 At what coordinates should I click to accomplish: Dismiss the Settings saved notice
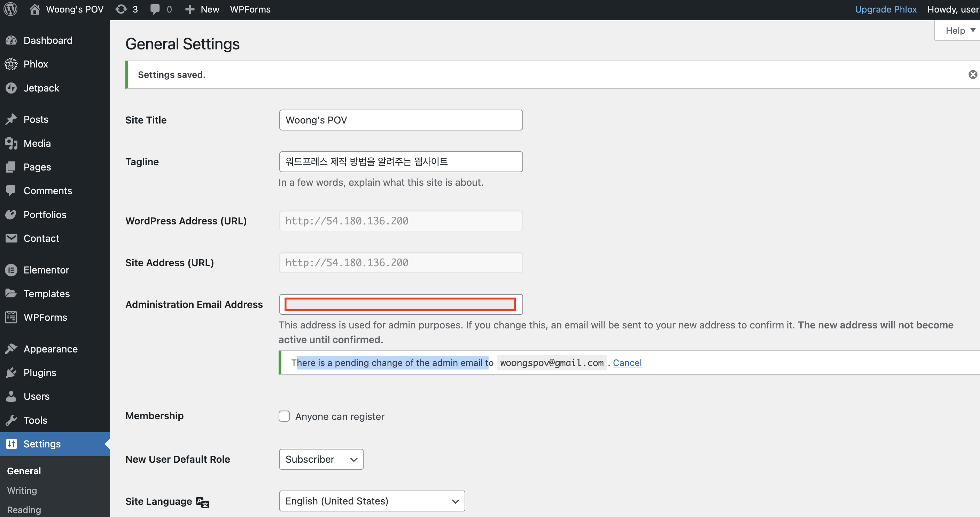pyautogui.click(x=972, y=74)
